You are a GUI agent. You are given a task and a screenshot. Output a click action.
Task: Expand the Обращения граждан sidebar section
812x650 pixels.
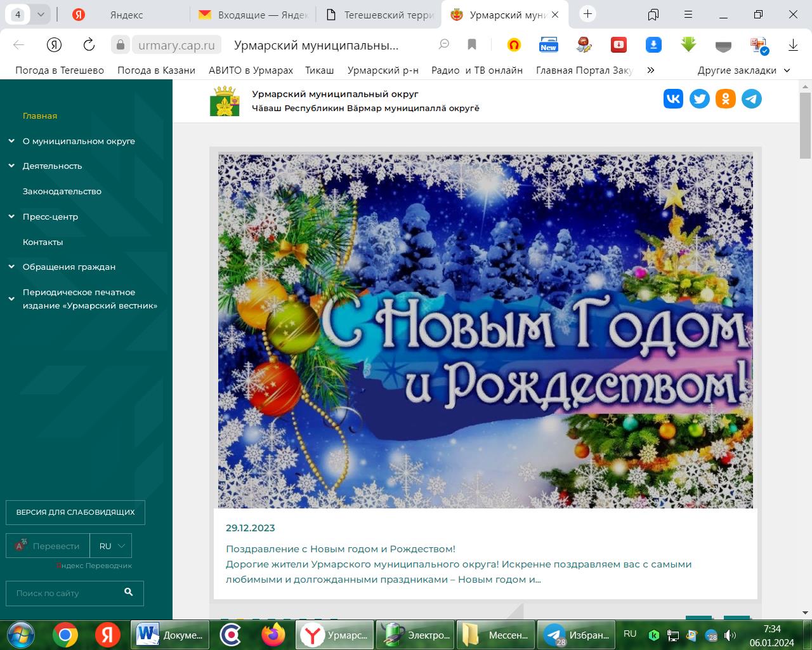tap(11, 267)
